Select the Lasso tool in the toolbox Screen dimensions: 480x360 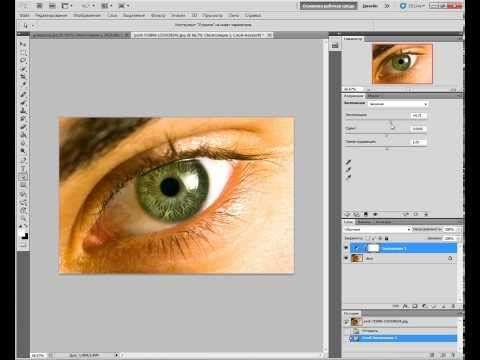click(23, 60)
